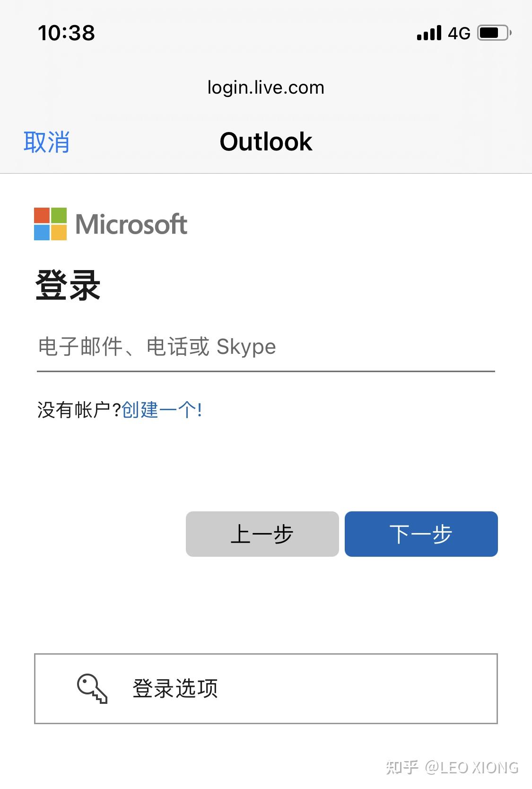
Task: Click the green square of the Microsoft logo
Action: 58,216
